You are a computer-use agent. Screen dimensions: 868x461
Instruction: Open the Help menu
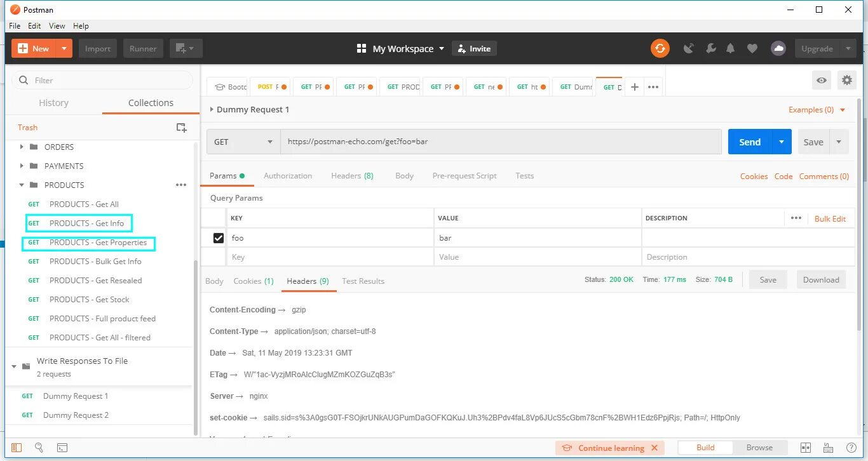point(81,26)
